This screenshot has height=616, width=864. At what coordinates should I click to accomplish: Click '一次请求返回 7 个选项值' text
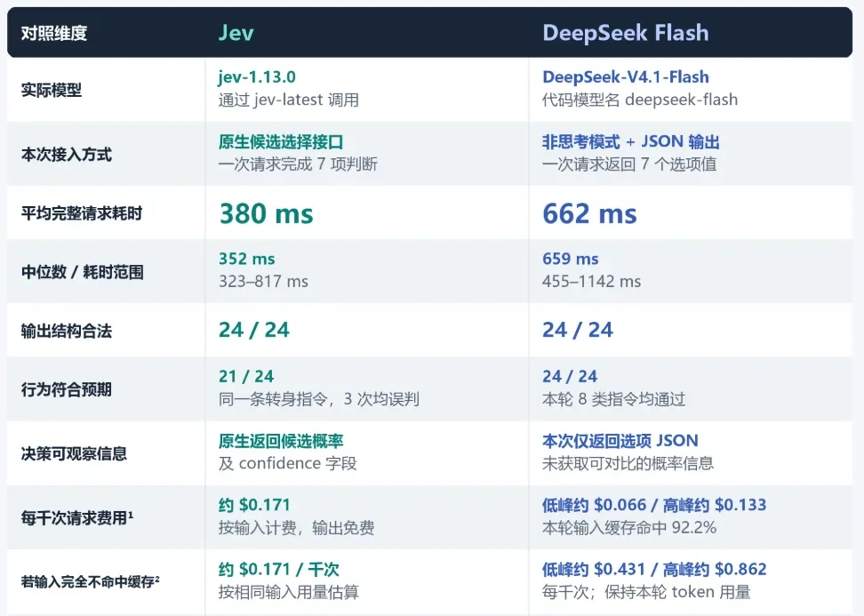[x=629, y=164]
